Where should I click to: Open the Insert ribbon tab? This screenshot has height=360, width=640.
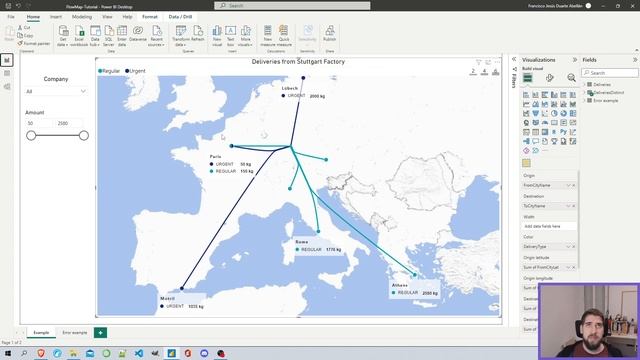click(56, 17)
